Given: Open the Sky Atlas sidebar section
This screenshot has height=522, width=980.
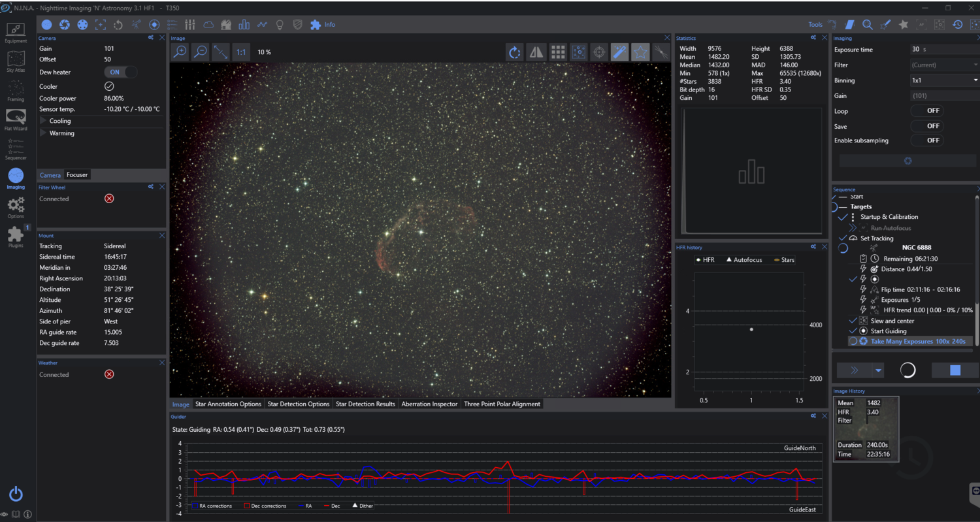Looking at the screenshot, I should pos(16,62).
